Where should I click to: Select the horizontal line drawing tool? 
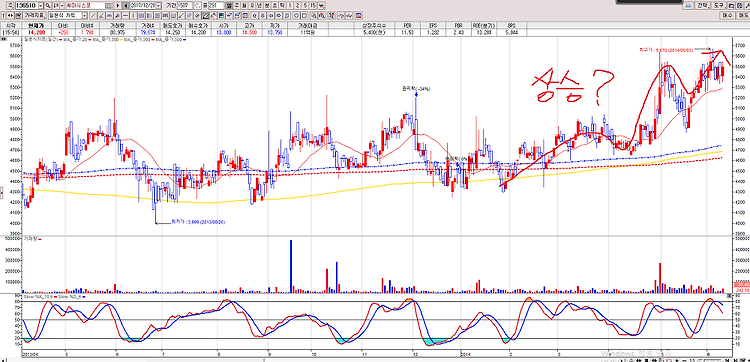125,15
